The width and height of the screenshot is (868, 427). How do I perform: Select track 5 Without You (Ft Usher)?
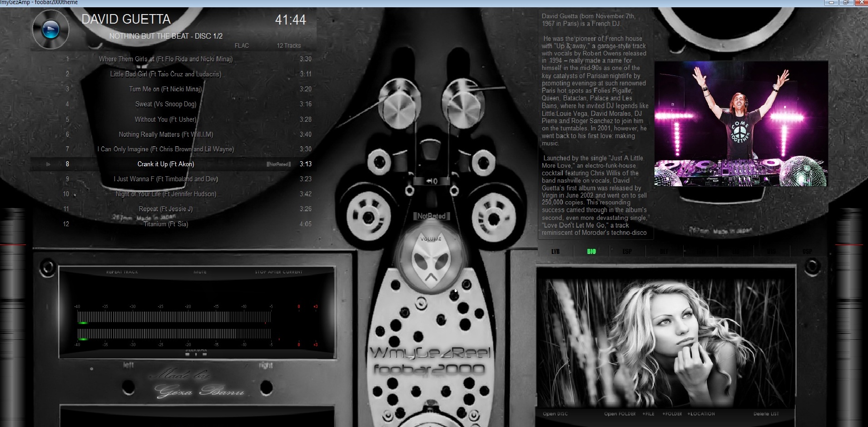click(173, 119)
